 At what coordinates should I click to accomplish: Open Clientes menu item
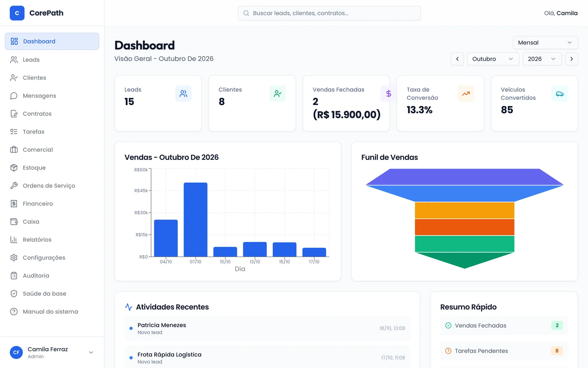tap(52, 78)
